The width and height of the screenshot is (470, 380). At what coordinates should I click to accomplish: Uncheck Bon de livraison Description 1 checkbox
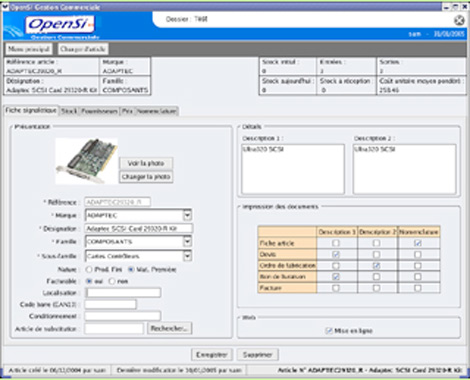tap(336, 277)
